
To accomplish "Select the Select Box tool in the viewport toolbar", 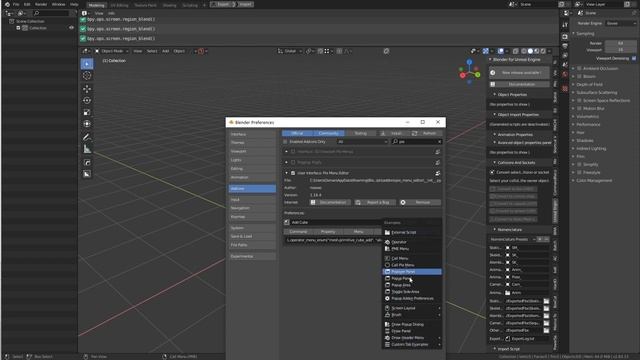I will [87, 64].
